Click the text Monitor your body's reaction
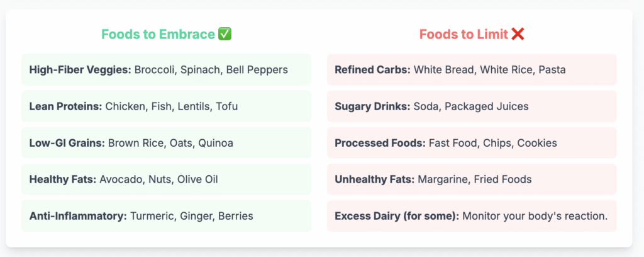This screenshot has height=257, width=644. point(535,216)
